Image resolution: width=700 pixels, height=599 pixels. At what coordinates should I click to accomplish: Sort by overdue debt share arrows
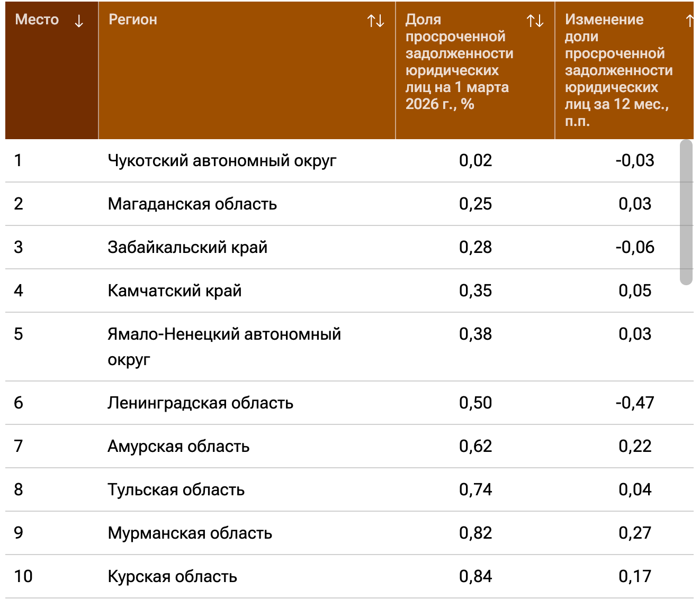[535, 21]
